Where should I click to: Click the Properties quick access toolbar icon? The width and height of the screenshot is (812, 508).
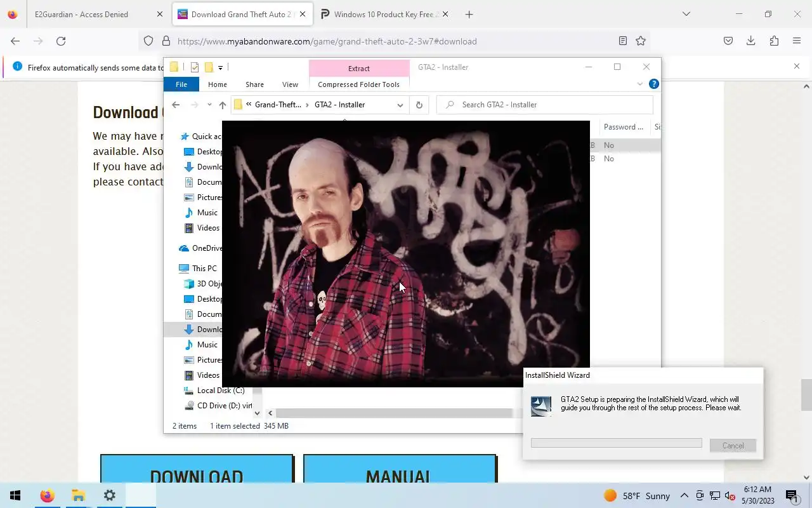[x=195, y=67]
